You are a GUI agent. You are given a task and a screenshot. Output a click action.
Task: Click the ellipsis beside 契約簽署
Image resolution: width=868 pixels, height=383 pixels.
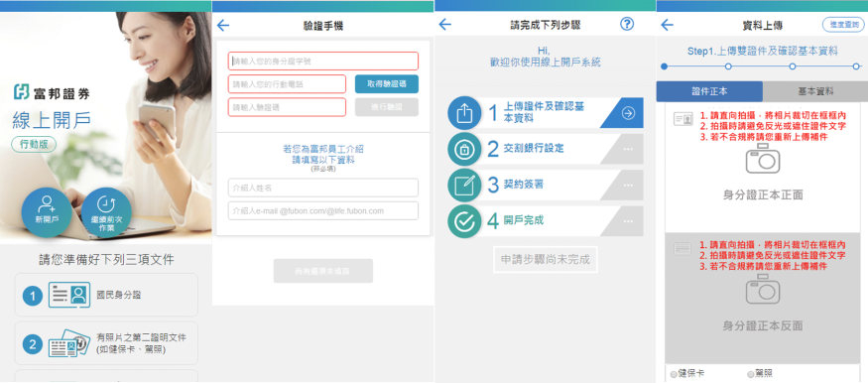pyautogui.click(x=628, y=186)
